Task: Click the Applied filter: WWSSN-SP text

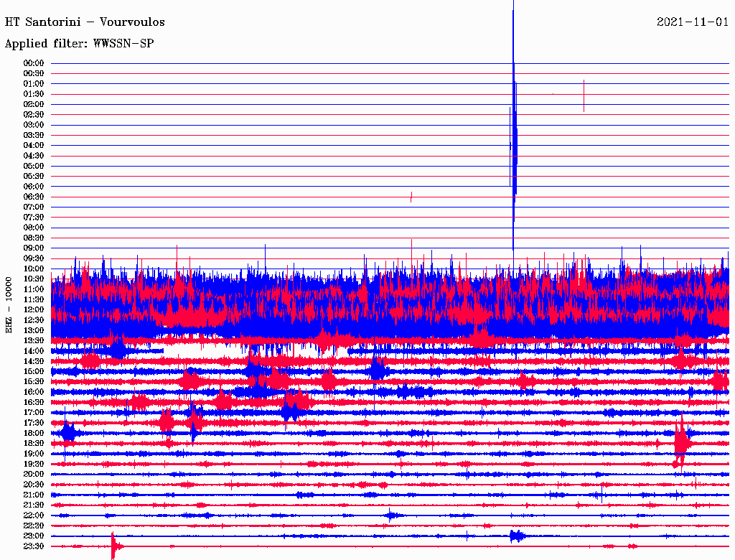Action: click(x=79, y=44)
